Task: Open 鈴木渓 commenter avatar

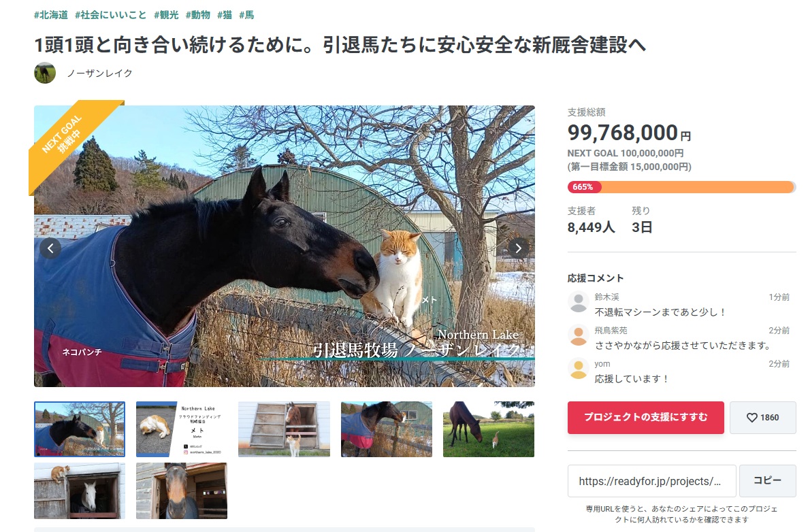Action: (x=579, y=301)
